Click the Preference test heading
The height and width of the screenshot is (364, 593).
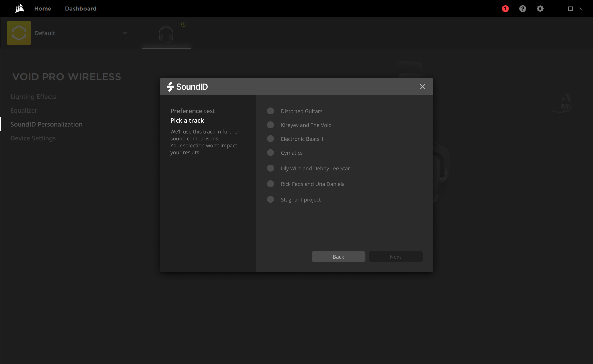[x=193, y=111]
